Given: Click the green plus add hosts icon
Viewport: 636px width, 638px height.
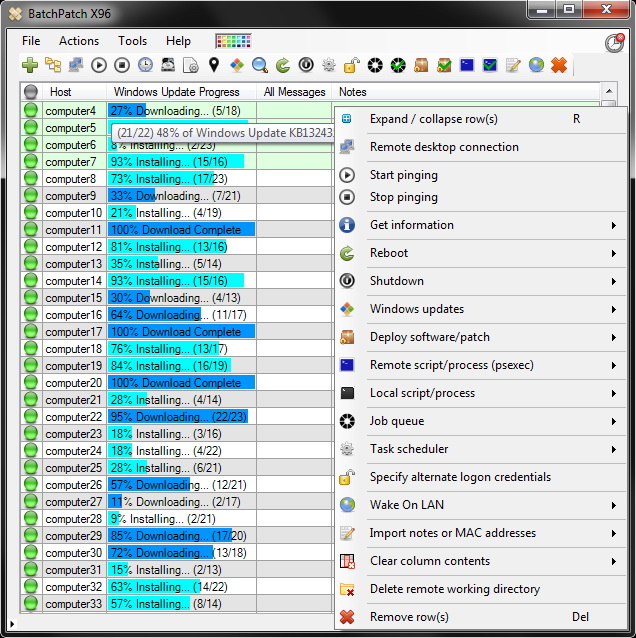Looking at the screenshot, I should coord(30,65).
